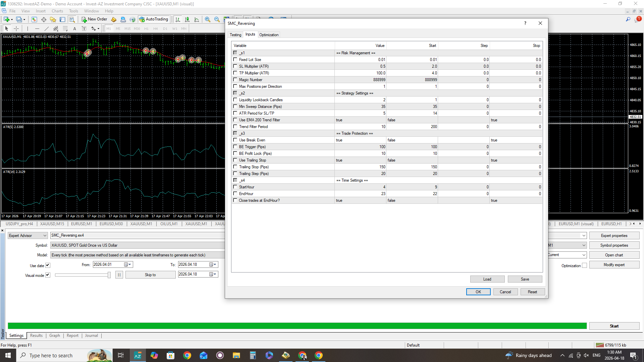Toggle the AutoTrading button
Screen dimensions: 644x362
(154, 19)
